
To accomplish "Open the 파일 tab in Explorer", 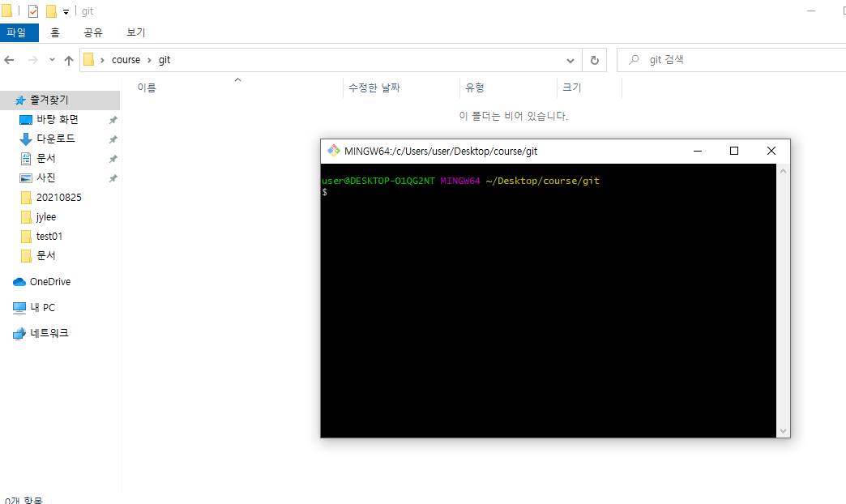I will pyautogui.click(x=19, y=32).
